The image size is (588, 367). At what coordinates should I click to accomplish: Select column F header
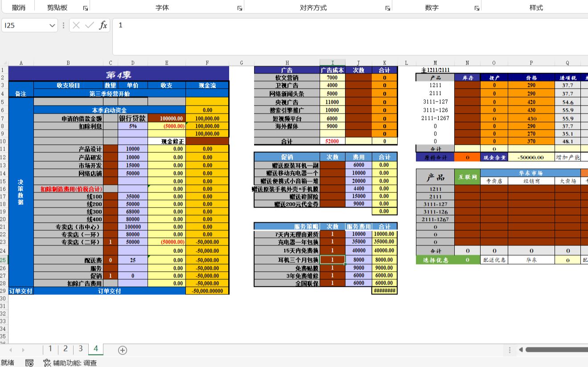click(x=207, y=63)
